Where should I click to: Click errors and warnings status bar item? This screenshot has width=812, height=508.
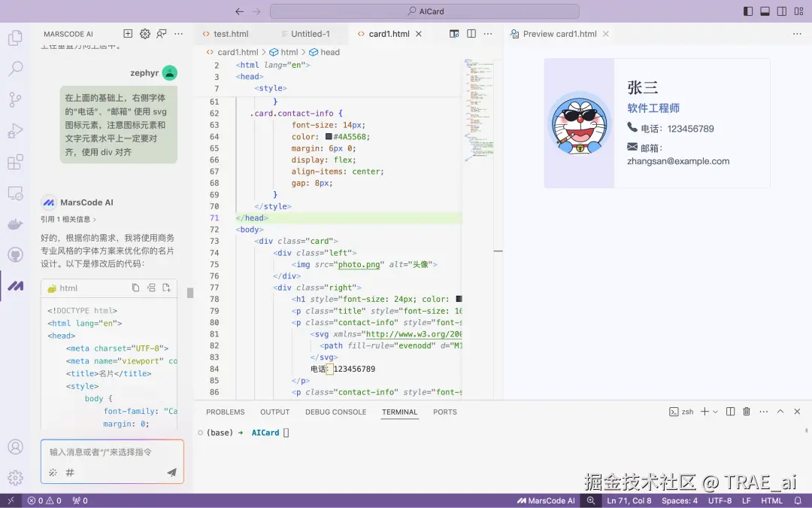[x=44, y=500]
